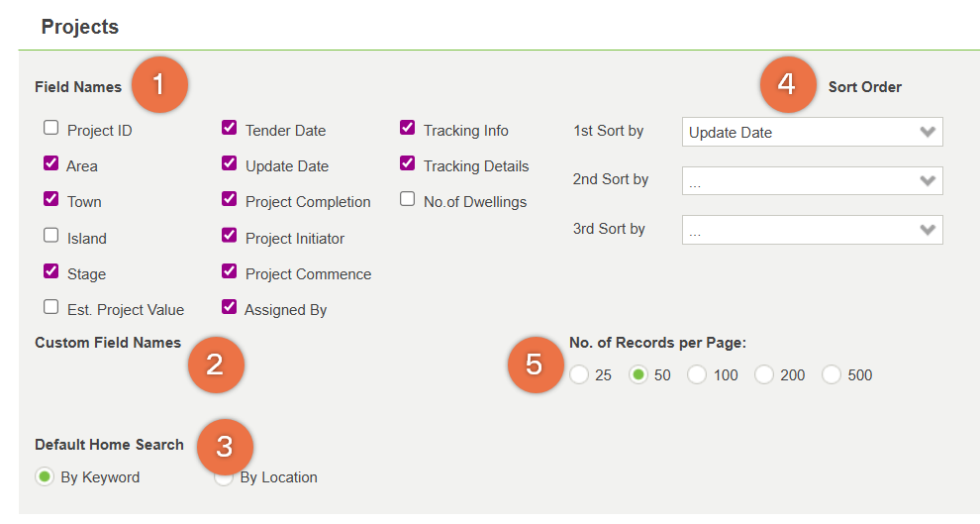
Task: Tick the Island field checkbox
Action: point(51,236)
